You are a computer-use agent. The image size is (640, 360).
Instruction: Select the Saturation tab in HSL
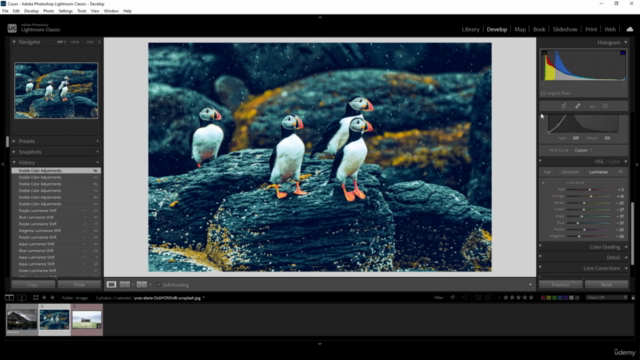pyautogui.click(x=570, y=172)
